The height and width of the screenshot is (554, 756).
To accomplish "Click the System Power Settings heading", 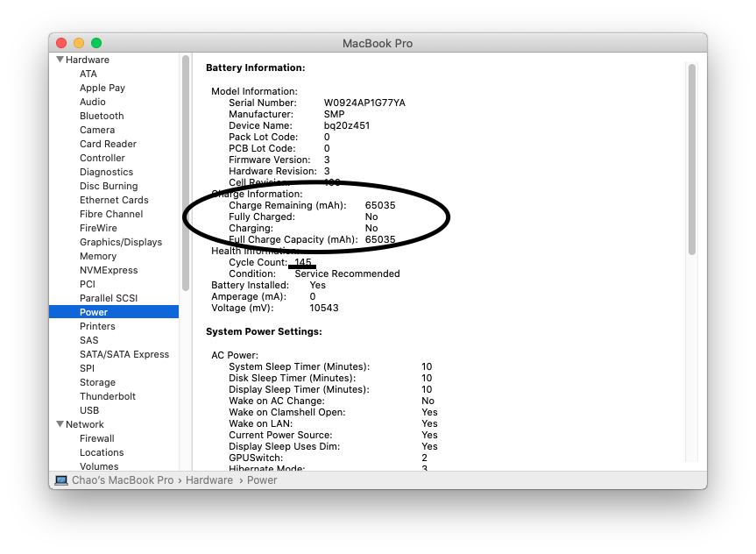I will (x=264, y=331).
